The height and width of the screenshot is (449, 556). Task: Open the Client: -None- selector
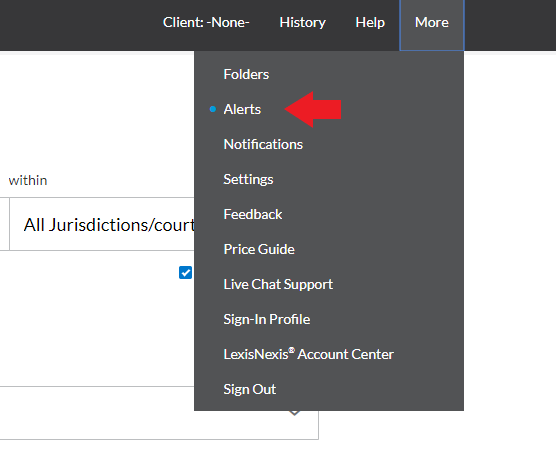[206, 23]
